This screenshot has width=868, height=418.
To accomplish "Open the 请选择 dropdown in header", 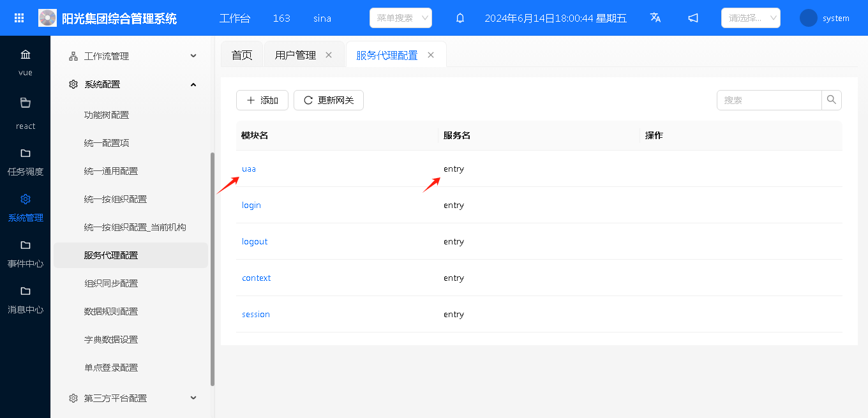I will point(751,18).
